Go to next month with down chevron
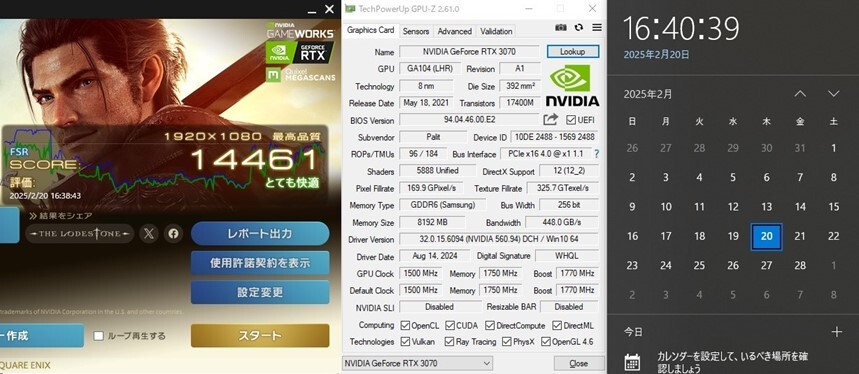Viewport: 859px width, 374px height. point(833,94)
